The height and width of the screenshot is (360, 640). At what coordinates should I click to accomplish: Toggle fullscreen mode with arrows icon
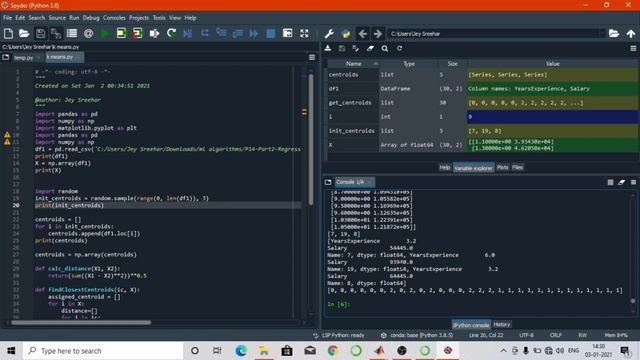point(304,33)
